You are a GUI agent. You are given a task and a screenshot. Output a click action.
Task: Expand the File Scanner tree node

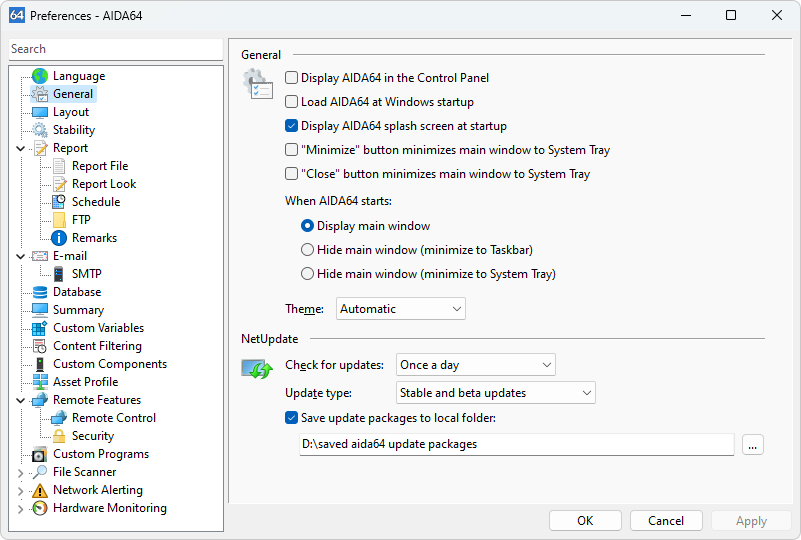[x=20, y=472]
